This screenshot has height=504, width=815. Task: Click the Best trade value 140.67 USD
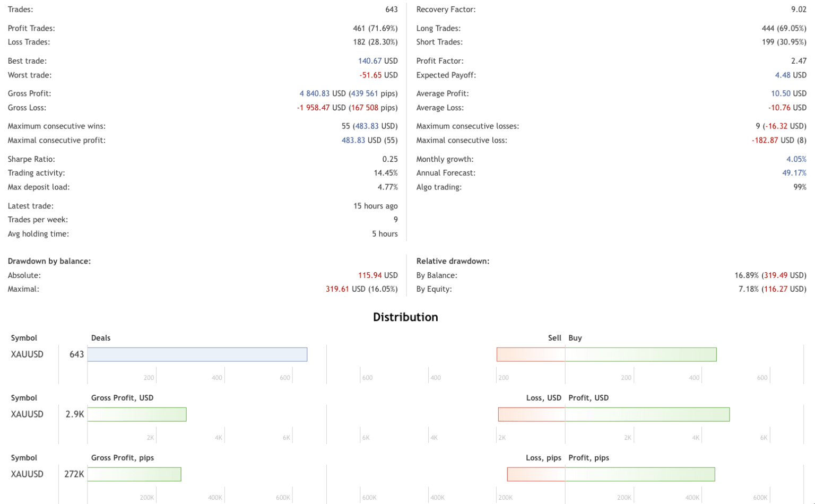[x=377, y=61]
